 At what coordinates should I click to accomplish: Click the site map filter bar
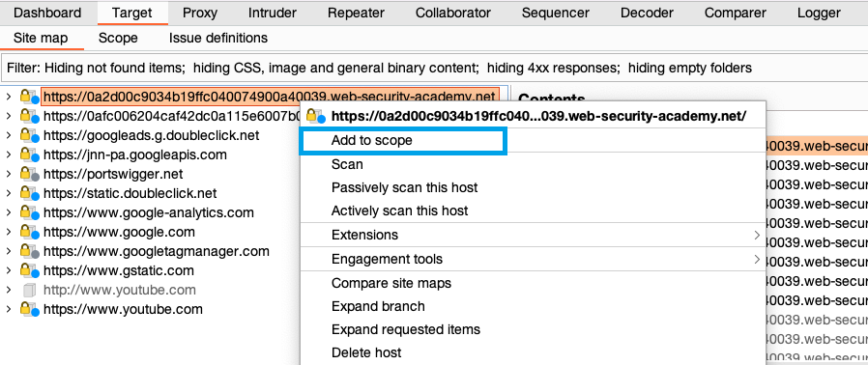tap(434, 68)
